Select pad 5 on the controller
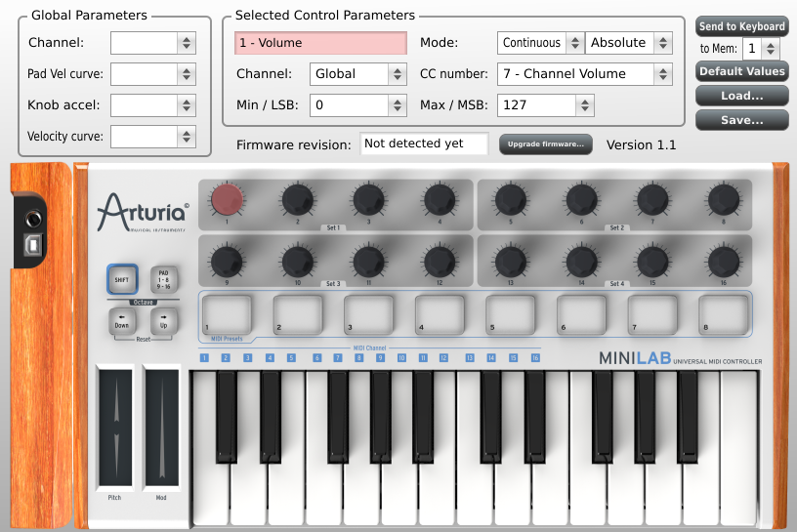 pos(511,314)
